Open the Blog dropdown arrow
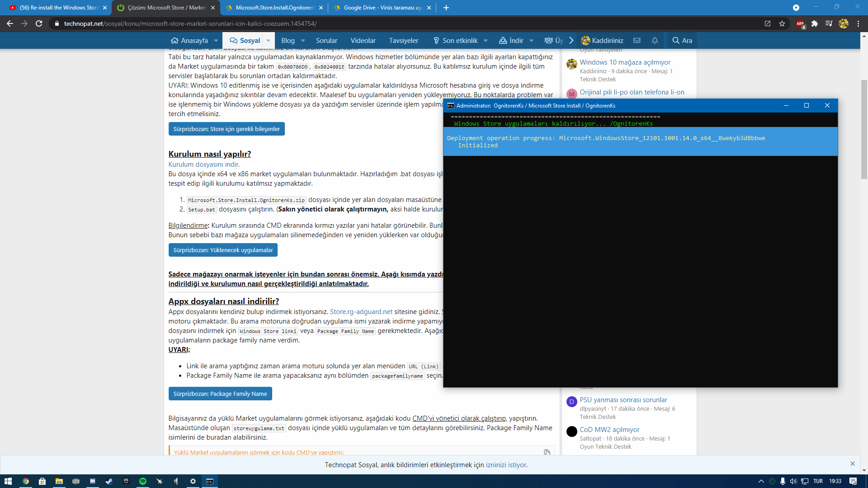This screenshot has width=868, height=488. click(x=303, y=41)
